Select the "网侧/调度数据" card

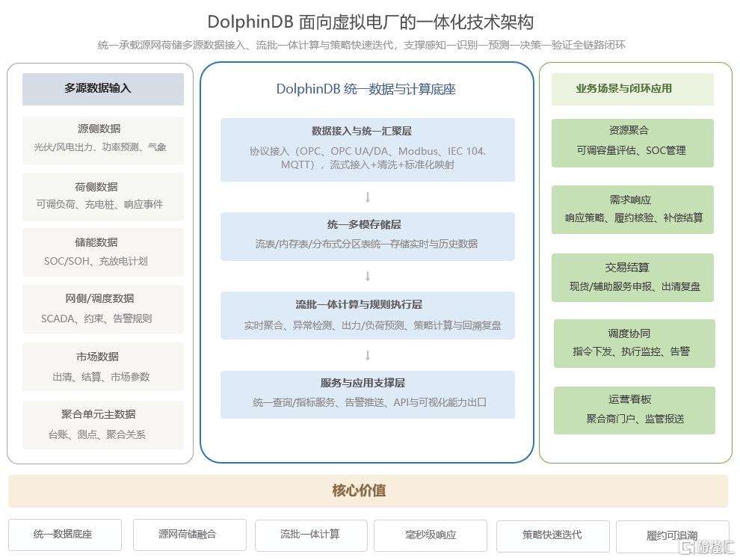coord(103,309)
